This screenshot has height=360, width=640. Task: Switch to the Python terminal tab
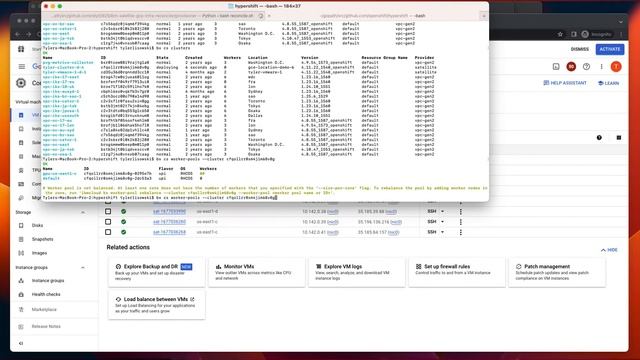coord(153,16)
